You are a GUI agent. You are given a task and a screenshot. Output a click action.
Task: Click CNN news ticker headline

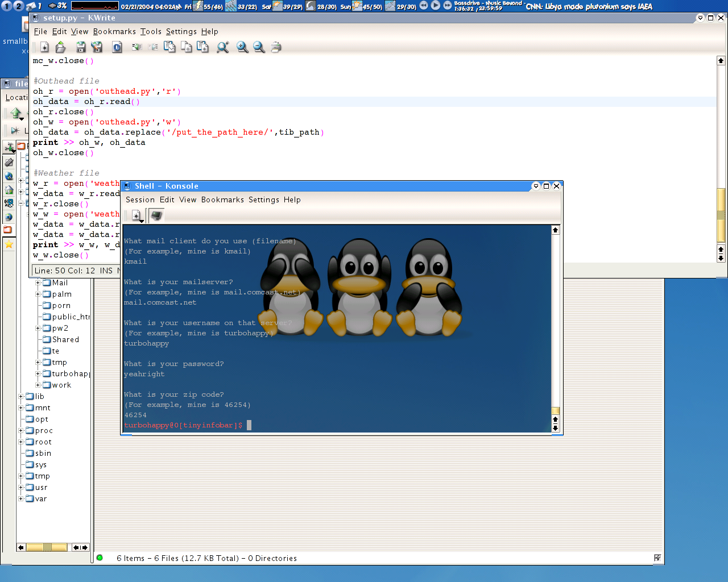[x=589, y=6]
